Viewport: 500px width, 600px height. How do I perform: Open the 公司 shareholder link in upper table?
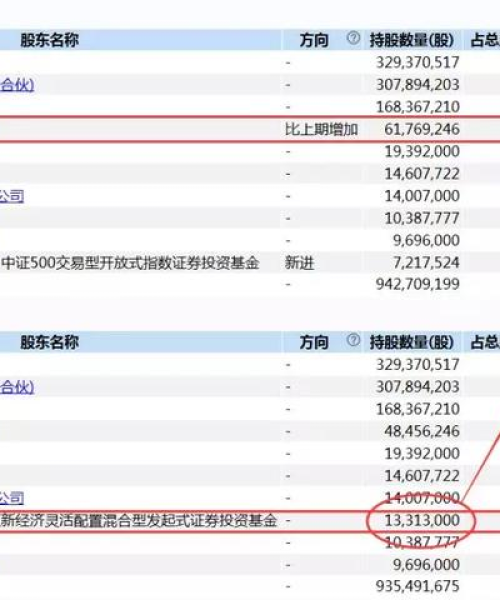tap(12, 196)
